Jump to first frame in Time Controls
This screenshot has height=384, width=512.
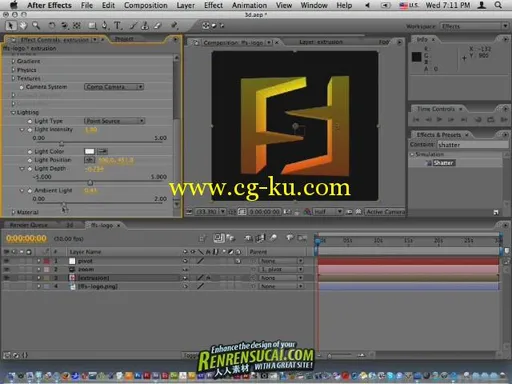416,119
